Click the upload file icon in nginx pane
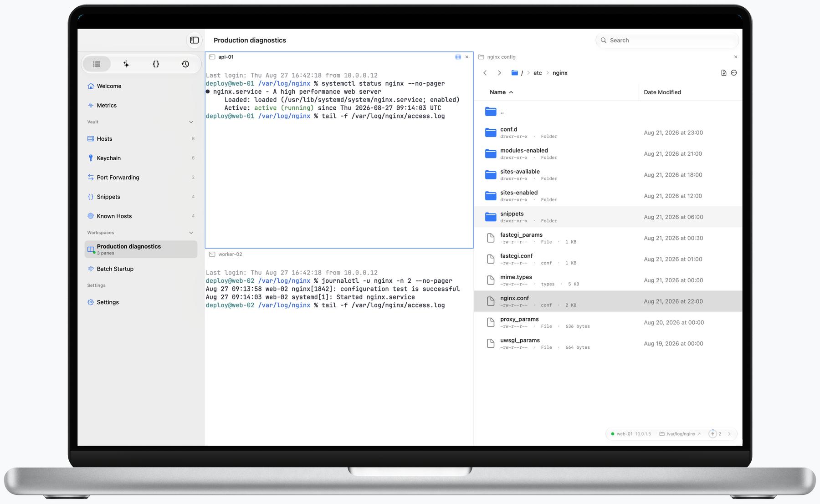Image resolution: width=820 pixels, height=504 pixels. coord(724,73)
